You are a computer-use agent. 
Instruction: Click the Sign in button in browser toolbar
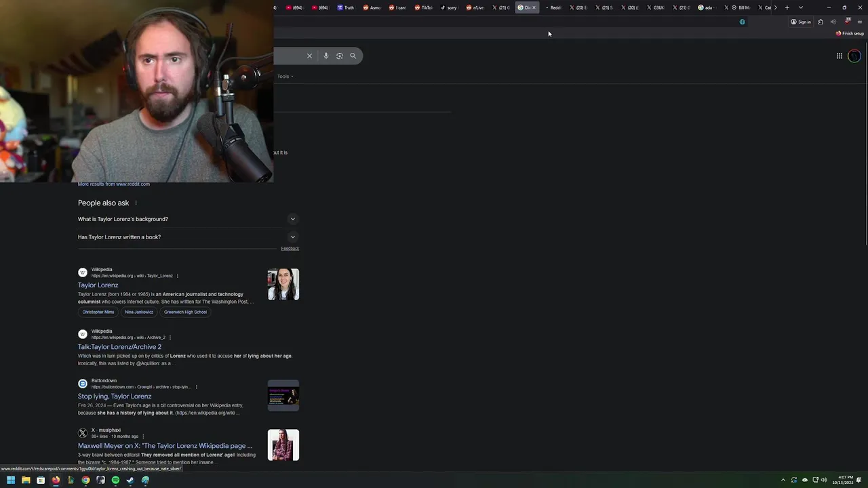(801, 22)
